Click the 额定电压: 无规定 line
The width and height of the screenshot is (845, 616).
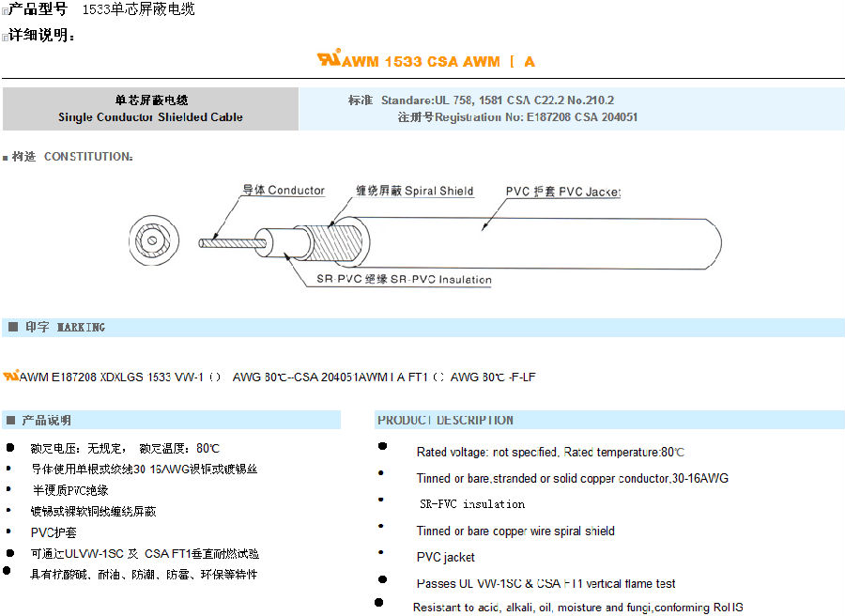tap(125, 449)
